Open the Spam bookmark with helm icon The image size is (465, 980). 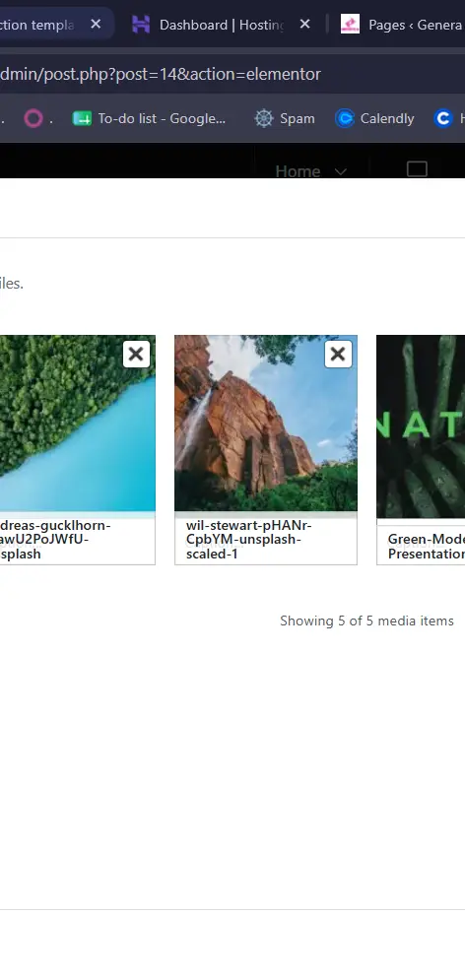tap(285, 118)
